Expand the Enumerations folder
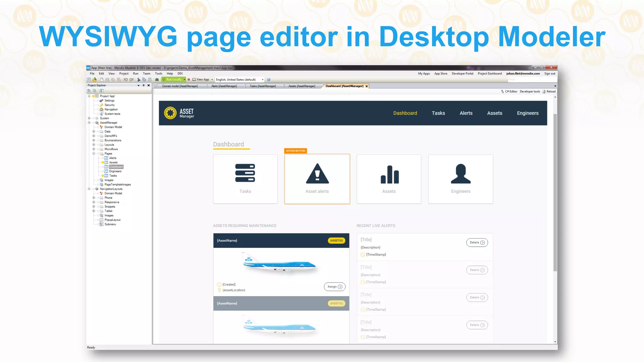Image resolution: width=644 pixels, height=362 pixels. click(94, 140)
